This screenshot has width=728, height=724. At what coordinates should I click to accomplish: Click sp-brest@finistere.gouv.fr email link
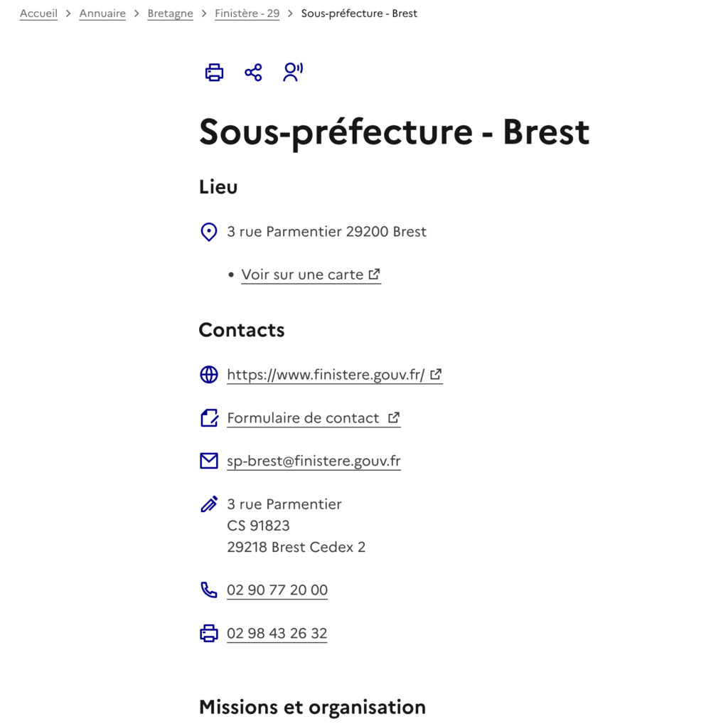tap(314, 461)
